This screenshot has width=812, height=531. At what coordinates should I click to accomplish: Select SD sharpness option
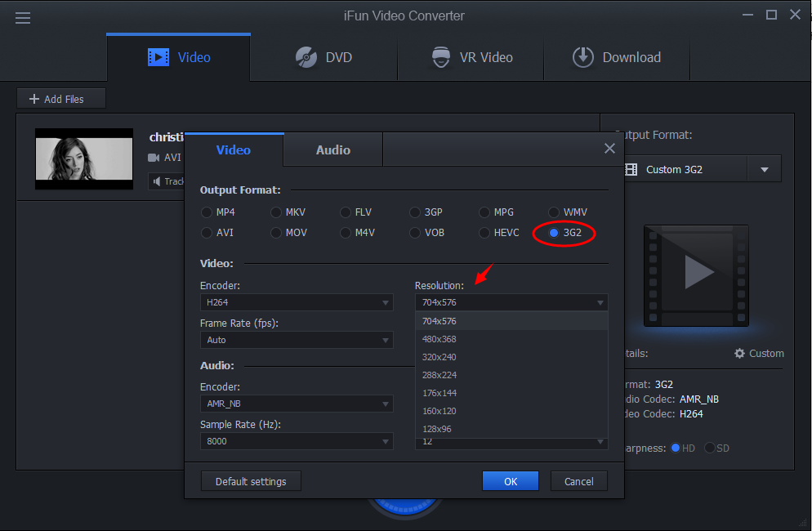click(717, 448)
